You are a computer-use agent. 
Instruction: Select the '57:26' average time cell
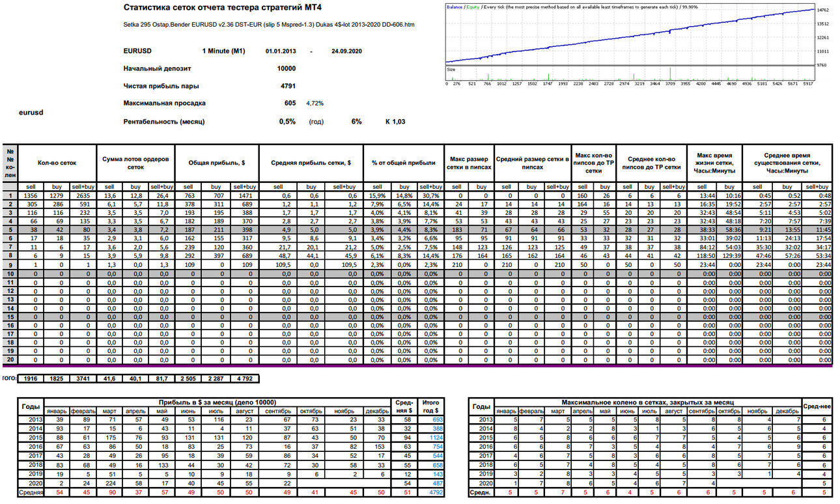[787, 256]
